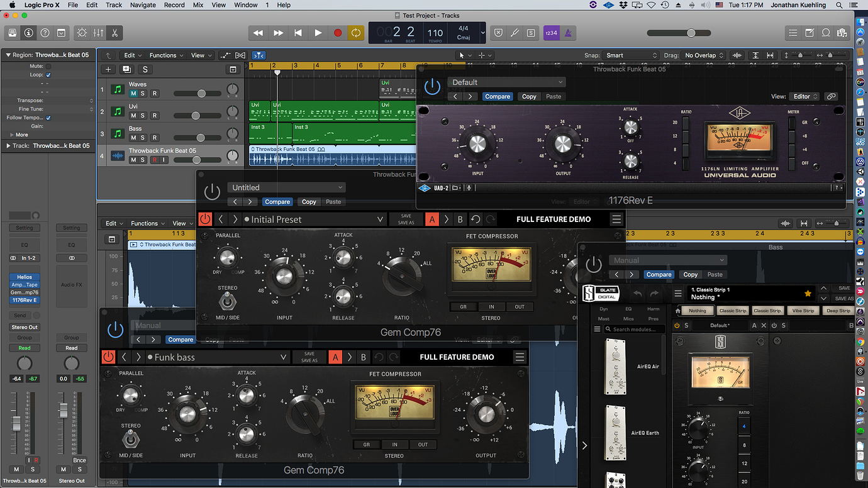Solo the Bass track
This screenshot has height=488, width=868.
click(x=143, y=138)
